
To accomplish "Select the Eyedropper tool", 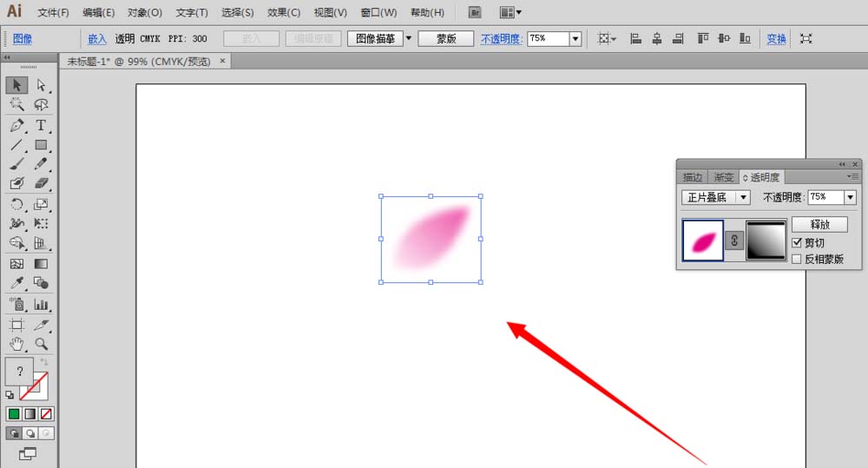I will click(16, 283).
